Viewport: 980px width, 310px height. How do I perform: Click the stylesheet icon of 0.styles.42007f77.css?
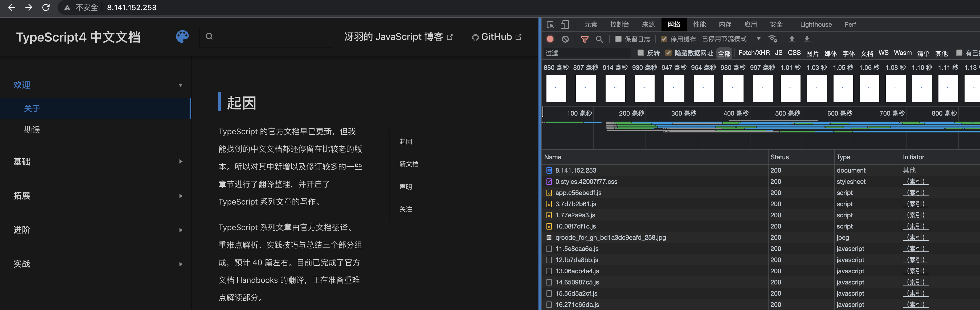pyautogui.click(x=549, y=181)
